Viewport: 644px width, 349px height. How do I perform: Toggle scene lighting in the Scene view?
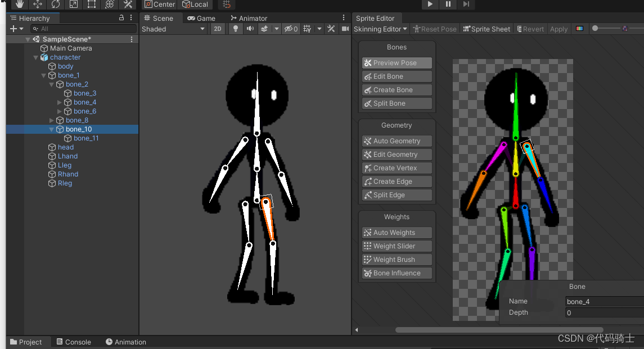[236, 29]
